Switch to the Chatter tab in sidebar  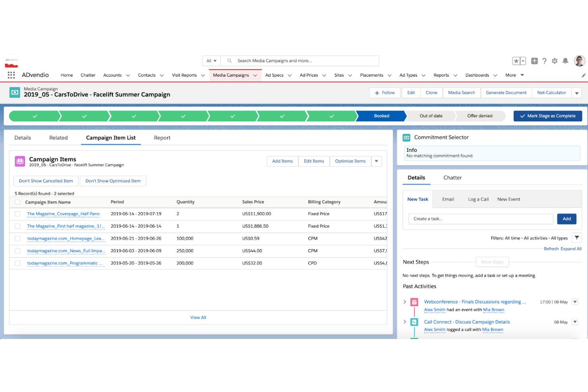pyautogui.click(x=453, y=178)
